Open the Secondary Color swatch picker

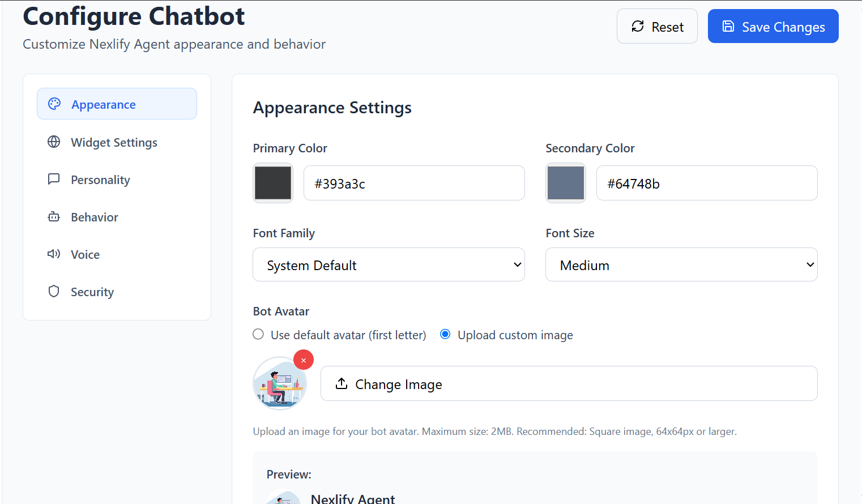coord(566,183)
